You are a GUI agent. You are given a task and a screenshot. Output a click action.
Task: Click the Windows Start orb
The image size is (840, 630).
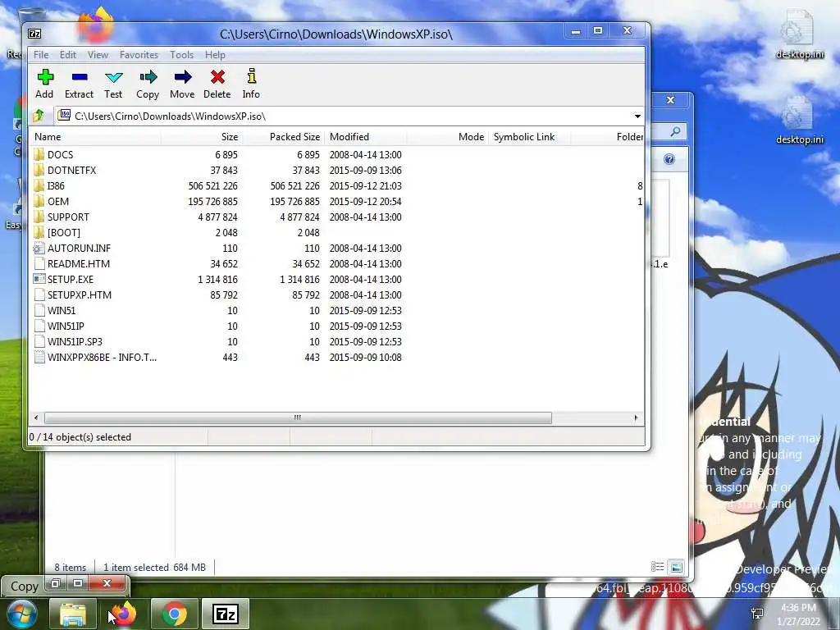click(x=22, y=614)
